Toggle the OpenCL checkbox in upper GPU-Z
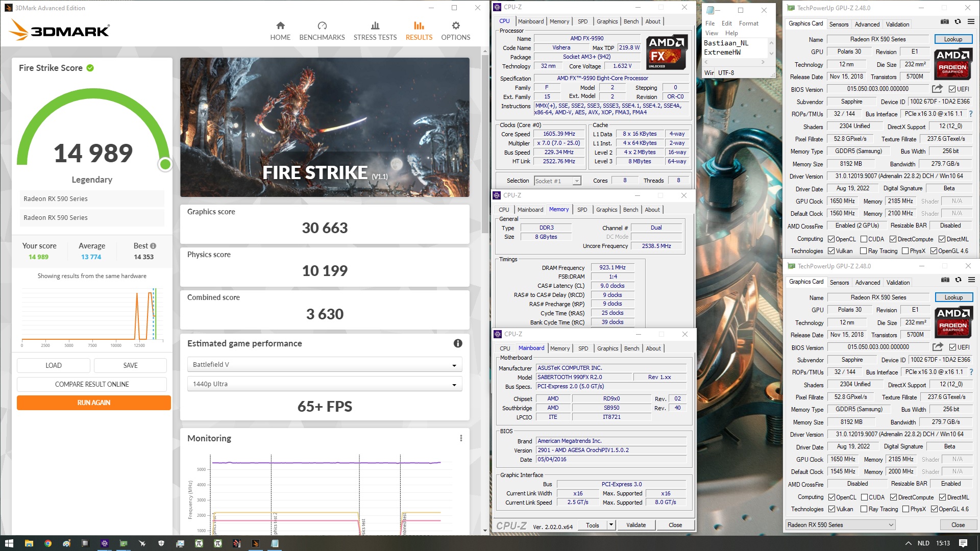Image resolution: width=980 pixels, height=551 pixels. pyautogui.click(x=831, y=239)
